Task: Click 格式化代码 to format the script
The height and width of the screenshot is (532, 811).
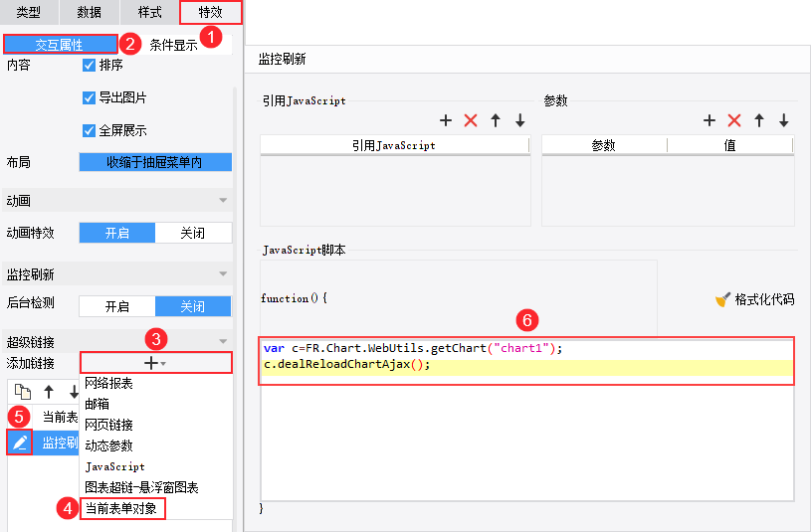Action: (x=754, y=299)
